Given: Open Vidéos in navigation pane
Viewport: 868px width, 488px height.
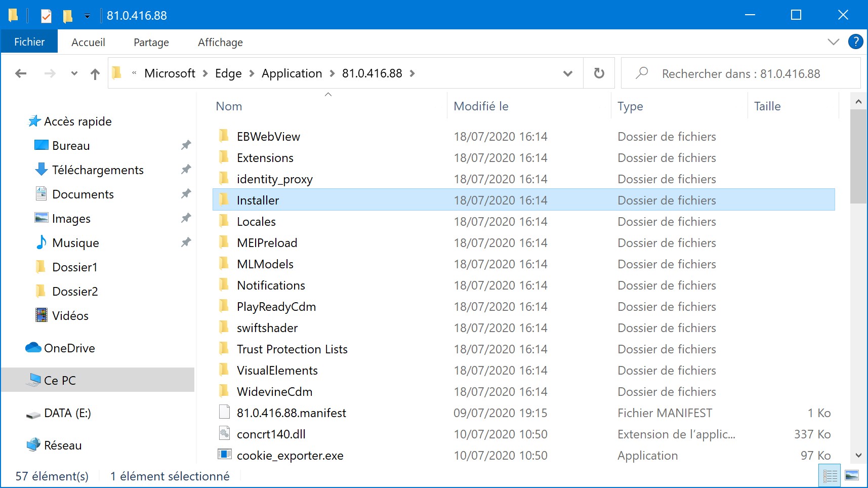Looking at the screenshot, I should point(61,316).
